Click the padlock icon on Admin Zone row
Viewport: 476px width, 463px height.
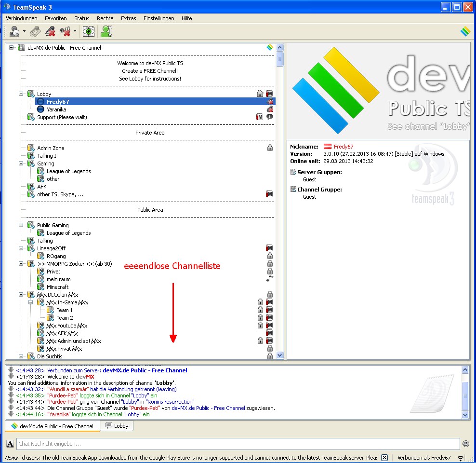[x=270, y=148]
